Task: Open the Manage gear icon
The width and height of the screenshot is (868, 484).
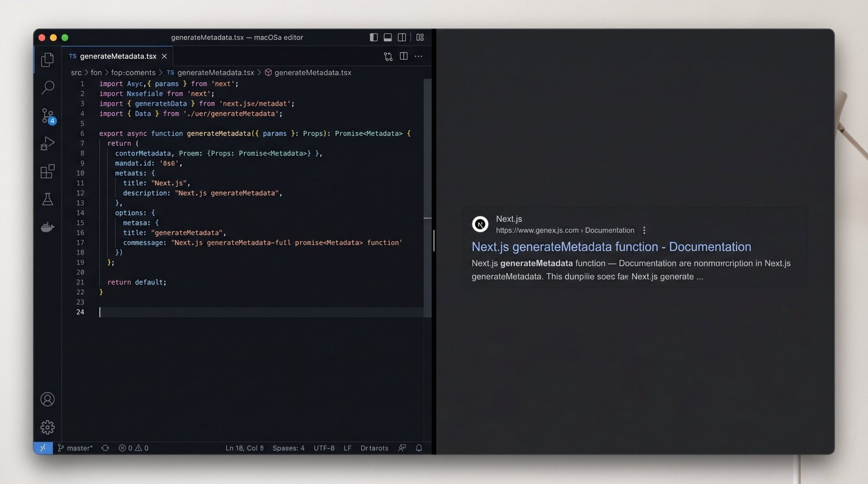Action: (x=48, y=428)
